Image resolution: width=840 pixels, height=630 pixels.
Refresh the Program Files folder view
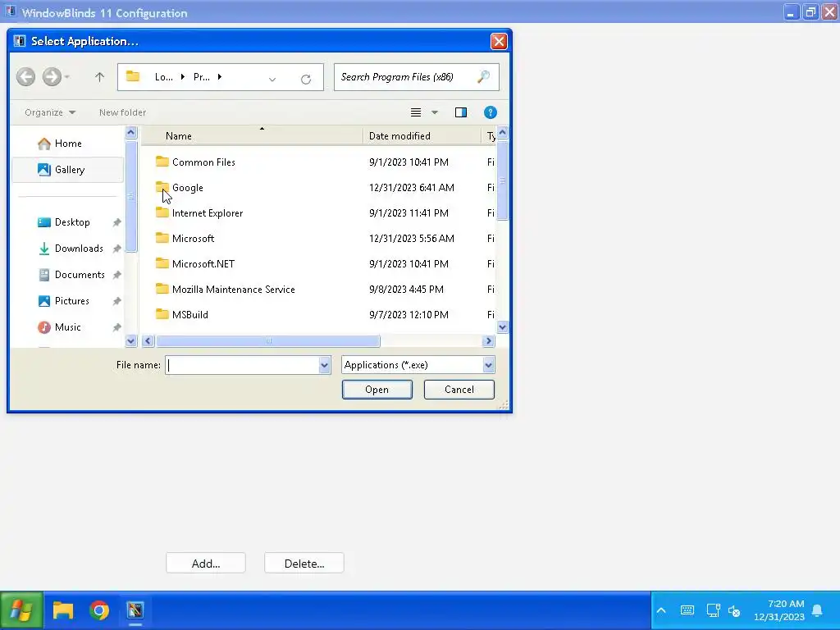tap(306, 80)
